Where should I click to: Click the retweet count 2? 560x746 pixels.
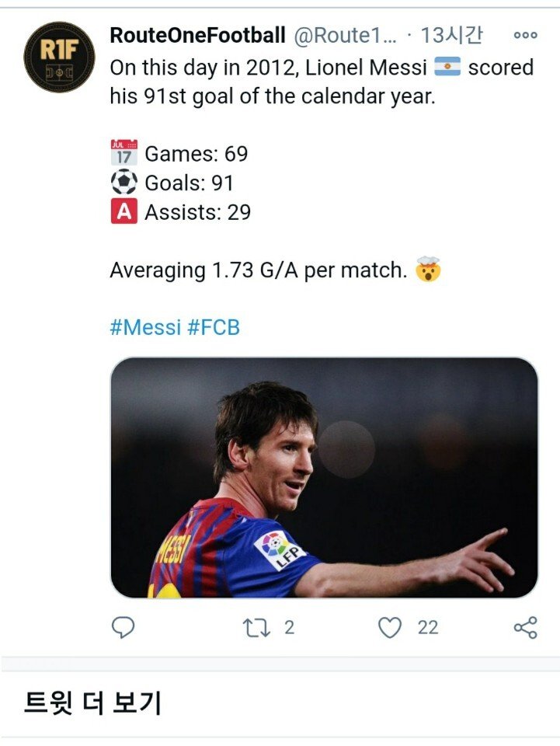coord(289,627)
